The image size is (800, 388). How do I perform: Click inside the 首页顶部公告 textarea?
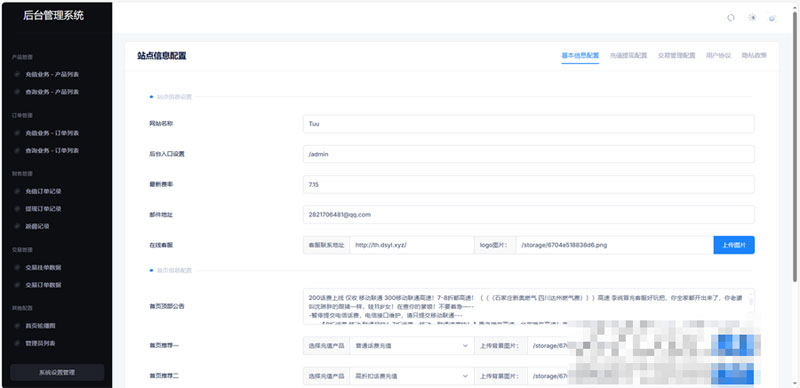coord(529,306)
